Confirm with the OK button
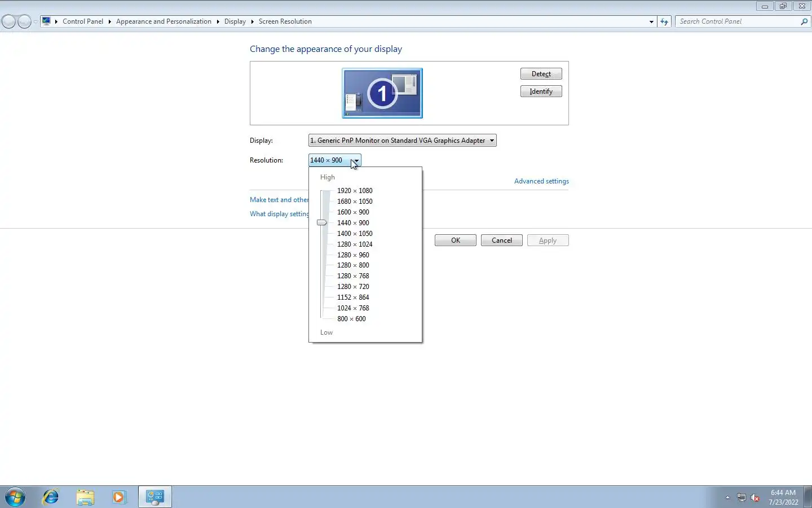This screenshot has height=508, width=812. coord(456,240)
